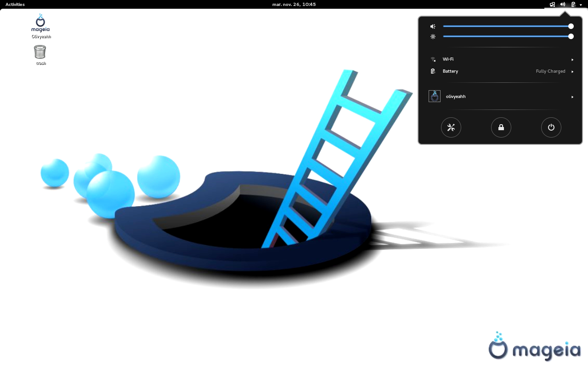Open the date and time calendar menu

coord(294,4)
